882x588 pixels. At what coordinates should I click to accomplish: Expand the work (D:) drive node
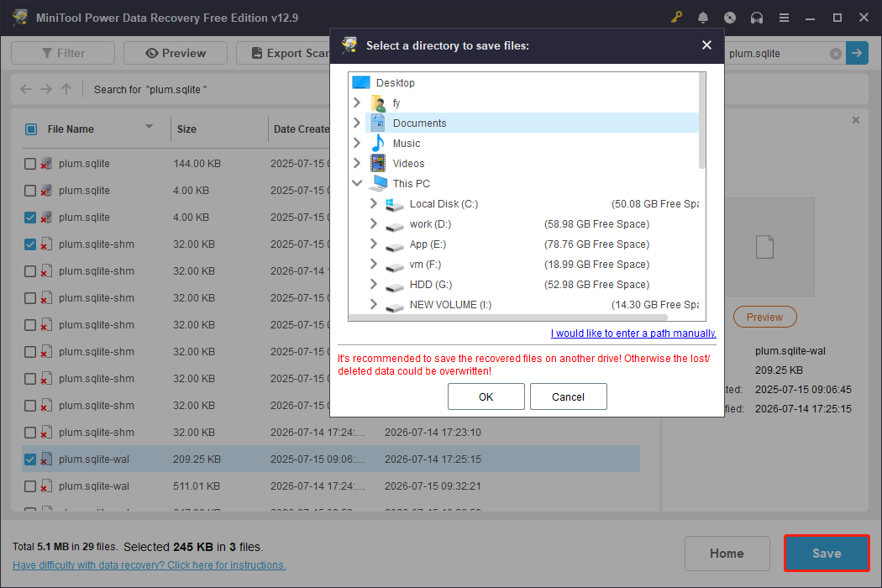tap(374, 224)
